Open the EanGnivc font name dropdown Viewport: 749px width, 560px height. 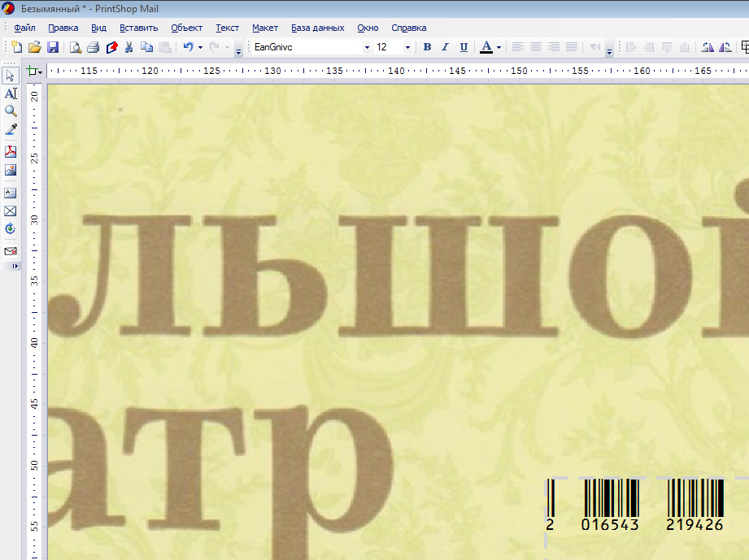367,47
